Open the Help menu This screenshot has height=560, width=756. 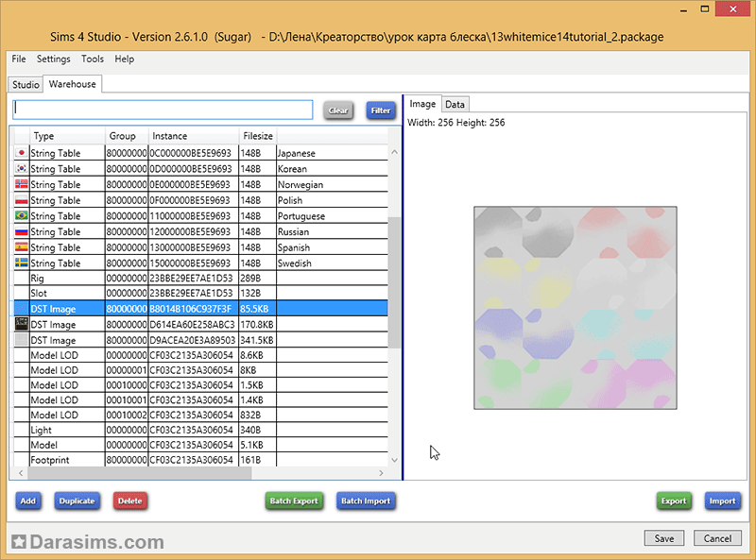tap(125, 59)
